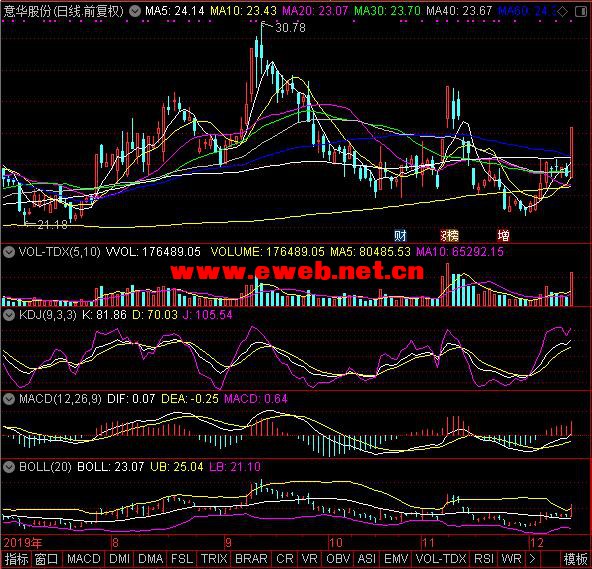
Task: Expand the MACD panel dropdown circle
Action: pyautogui.click(x=9, y=398)
